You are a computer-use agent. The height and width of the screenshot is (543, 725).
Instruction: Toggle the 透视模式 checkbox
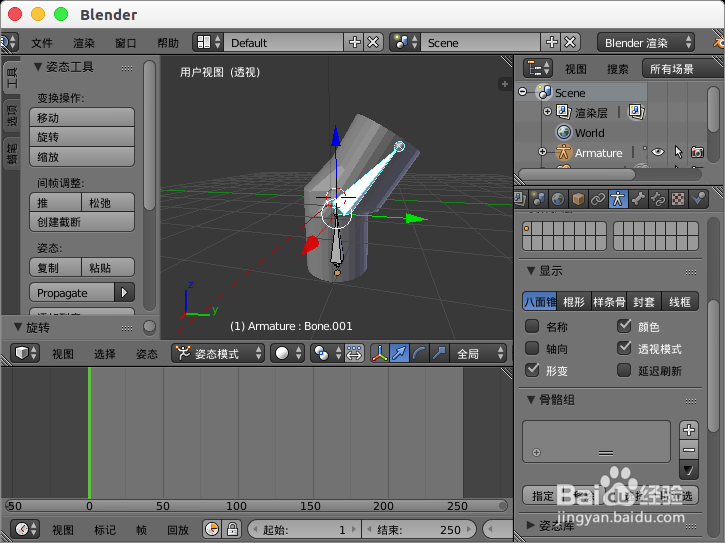[624, 348]
